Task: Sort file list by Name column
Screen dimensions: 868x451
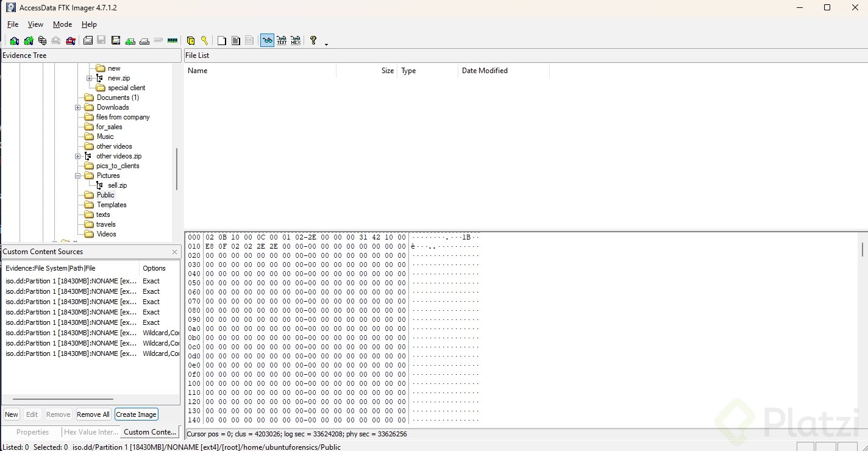Action: (260, 71)
